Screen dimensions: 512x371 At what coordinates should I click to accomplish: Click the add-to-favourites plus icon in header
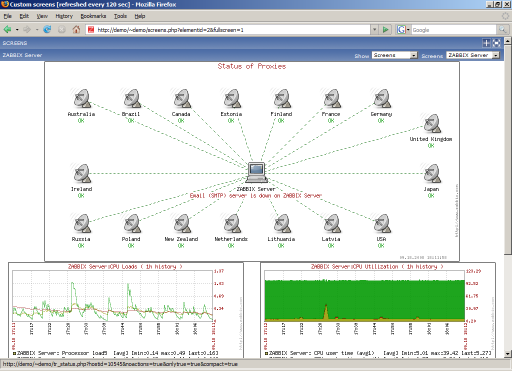[486, 43]
